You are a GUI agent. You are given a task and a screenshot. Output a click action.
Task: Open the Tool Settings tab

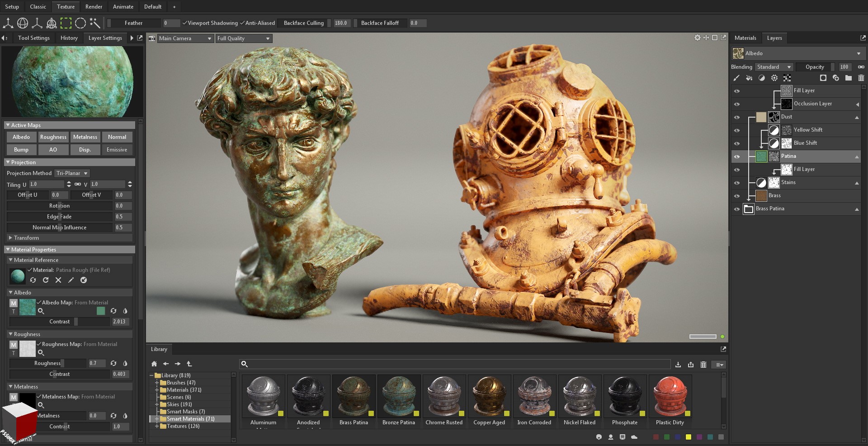[34, 38]
